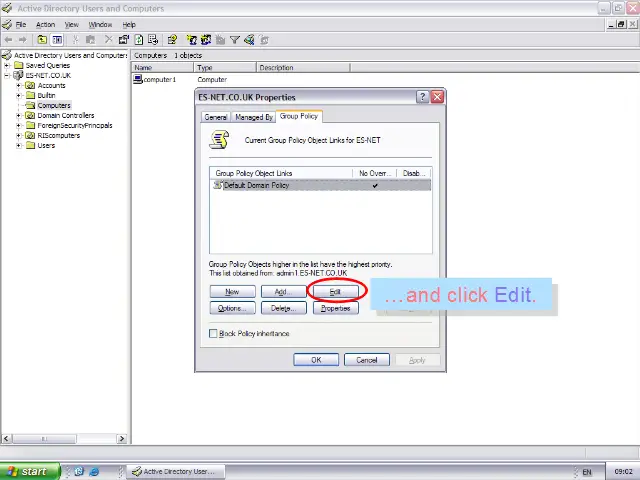640x480 pixels.
Task: Collapse the ES-NET.CO.UK domain node
Action: (x=7, y=76)
